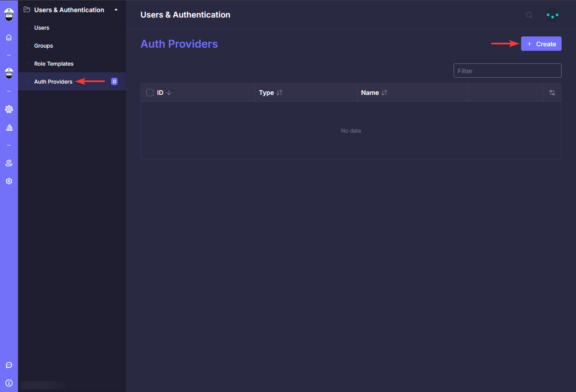Click the info circle icon at bottom
Image resolution: width=576 pixels, height=392 pixels.
(x=9, y=383)
